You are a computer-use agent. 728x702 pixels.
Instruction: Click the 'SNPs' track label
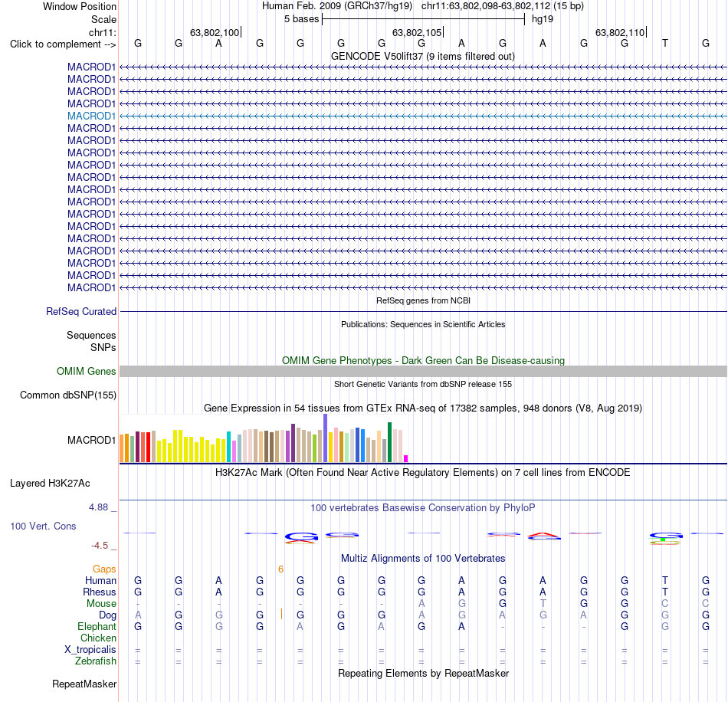103,347
